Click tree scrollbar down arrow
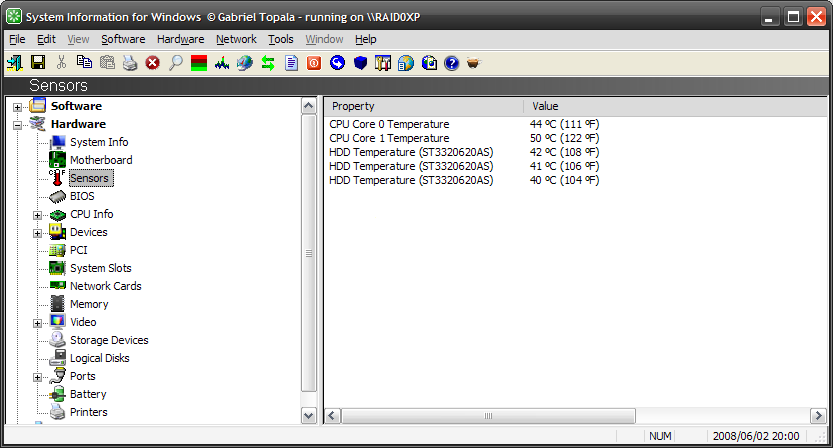 pos(309,416)
